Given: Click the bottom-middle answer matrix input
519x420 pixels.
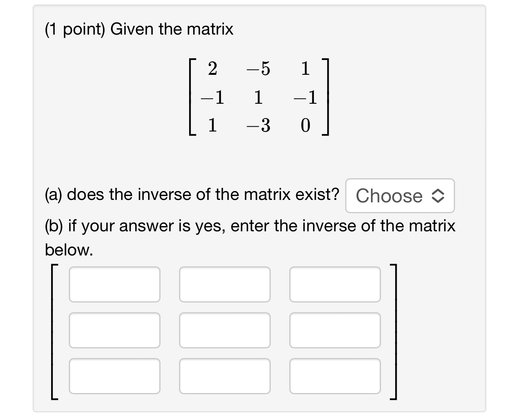Looking at the screenshot, I should [225, 376].
